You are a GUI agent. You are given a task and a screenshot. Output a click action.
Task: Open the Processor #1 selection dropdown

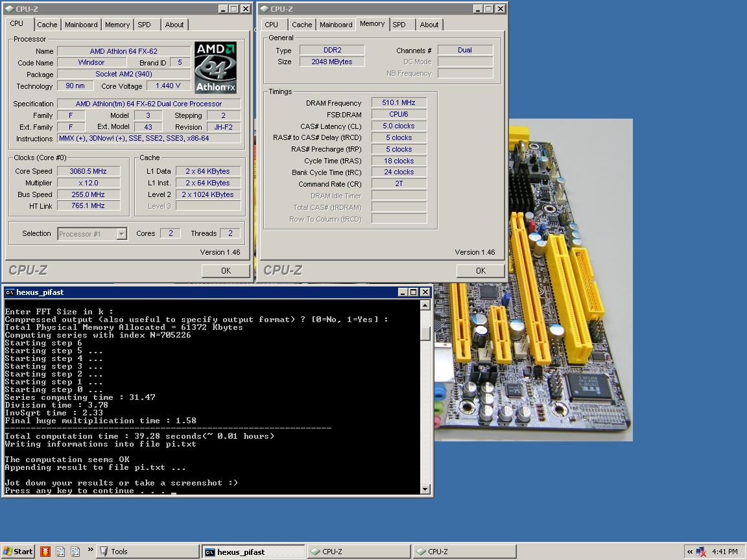(x=92, y=234)
